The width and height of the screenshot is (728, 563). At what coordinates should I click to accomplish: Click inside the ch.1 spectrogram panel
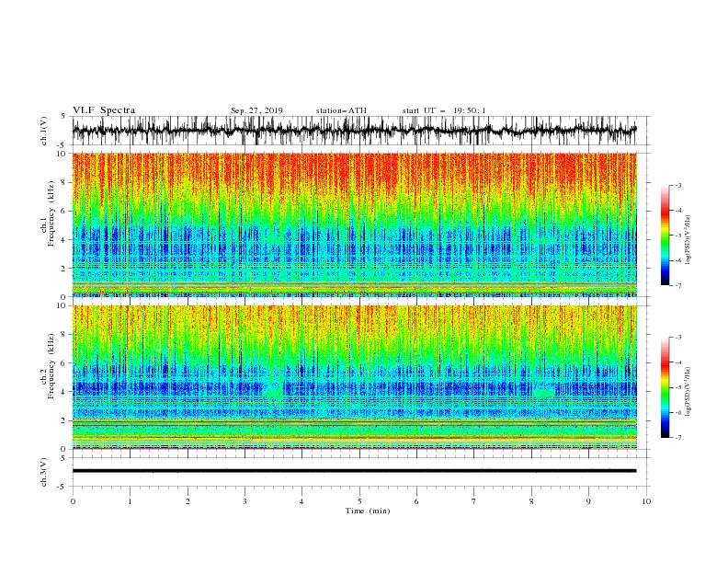(x=354, y=224)
